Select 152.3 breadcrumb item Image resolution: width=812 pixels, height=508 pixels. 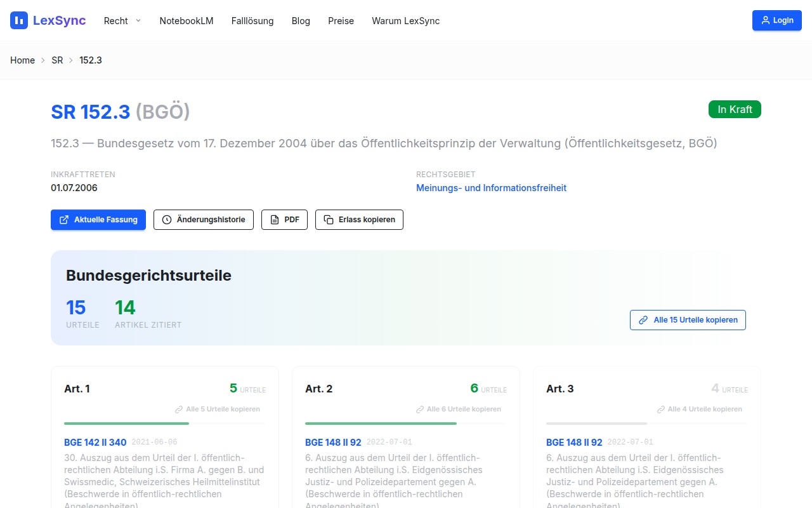click(x=91, y=60)
